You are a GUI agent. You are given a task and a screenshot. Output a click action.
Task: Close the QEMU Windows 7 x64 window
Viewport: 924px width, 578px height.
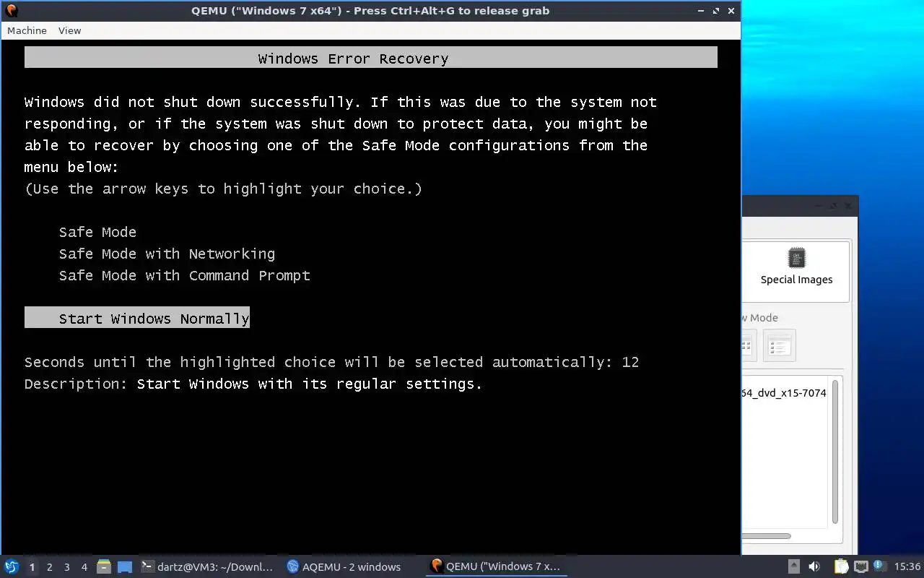coord(731,11)
